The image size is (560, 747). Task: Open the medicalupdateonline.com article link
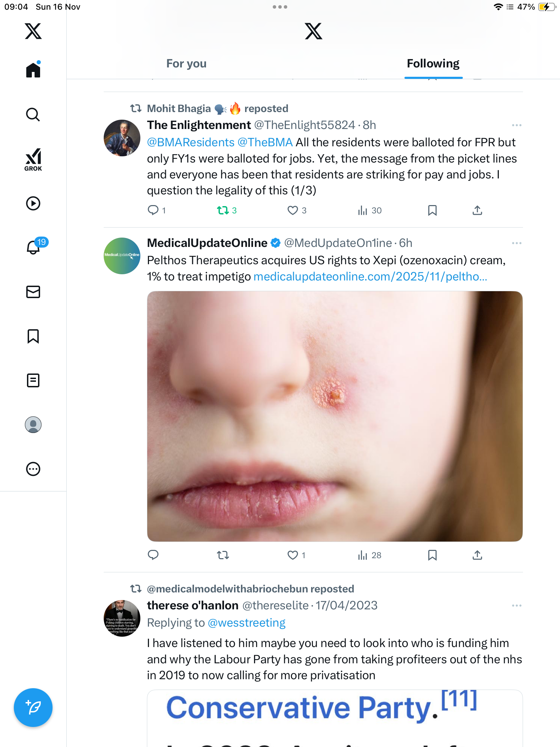pyautogui.click(x=370, y=277)
